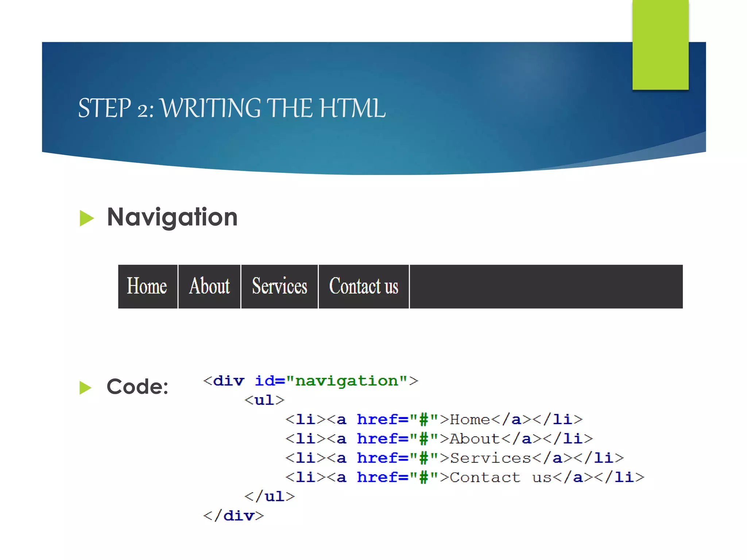Viewport: 747px width, 560px height.
Task: Select the Services navigation item
Action: (279, 287)
